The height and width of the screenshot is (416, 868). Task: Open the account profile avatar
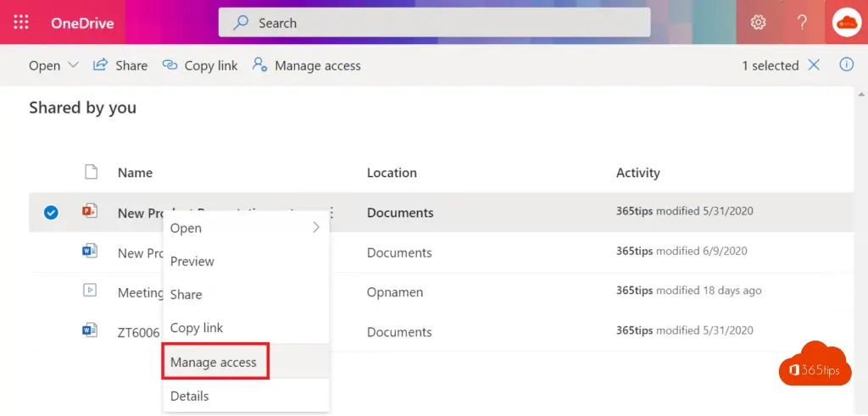[847, 23]
